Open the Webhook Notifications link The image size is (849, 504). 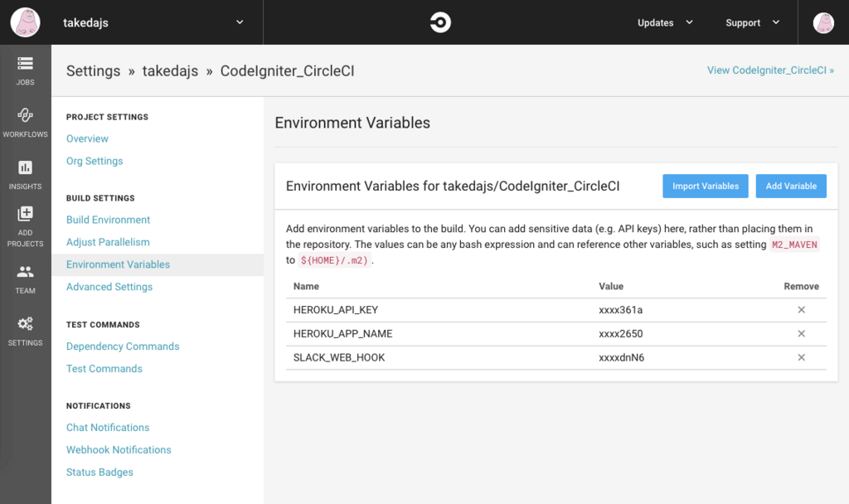click(119, 450)
